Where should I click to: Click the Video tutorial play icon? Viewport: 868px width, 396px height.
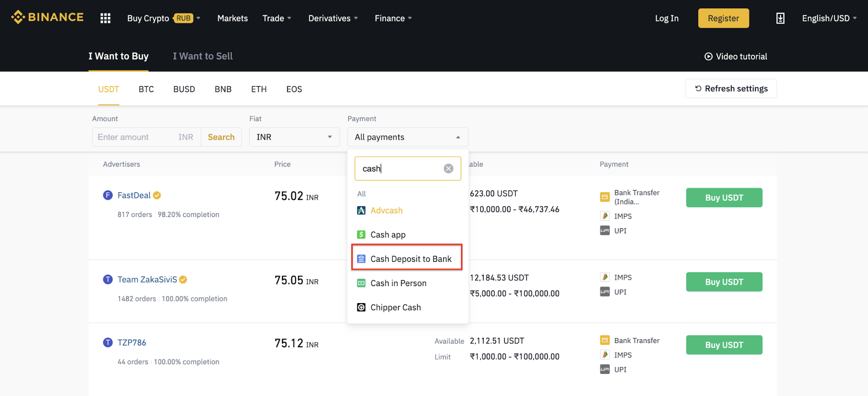(708, 56)
